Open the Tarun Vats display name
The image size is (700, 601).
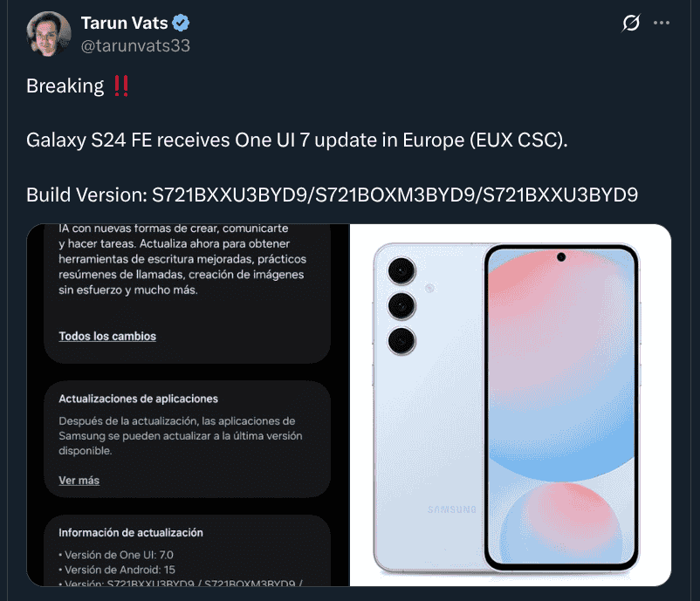tap(124, 23)
